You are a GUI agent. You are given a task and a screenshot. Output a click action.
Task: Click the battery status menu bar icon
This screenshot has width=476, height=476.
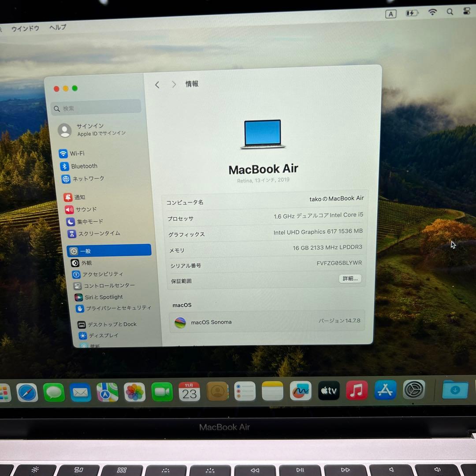pos(412,12)
